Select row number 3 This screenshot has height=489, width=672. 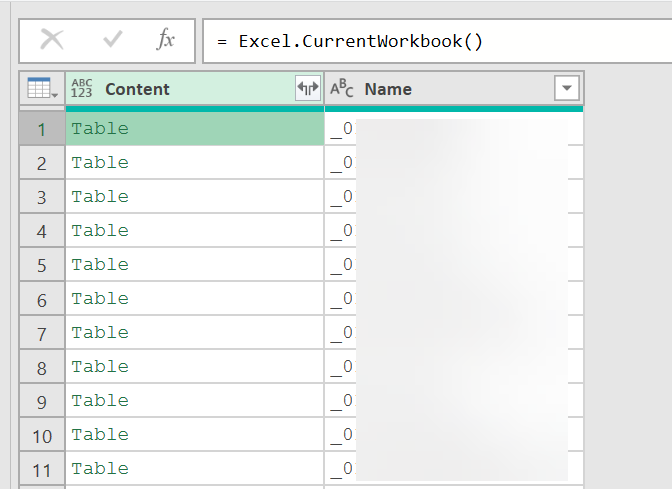pyautogui.click(x=41, y=197)
